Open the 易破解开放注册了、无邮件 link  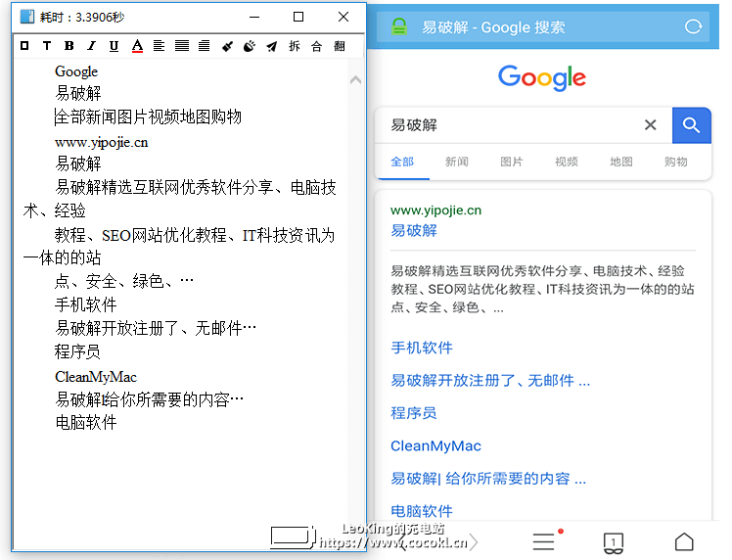pos(490,381)
